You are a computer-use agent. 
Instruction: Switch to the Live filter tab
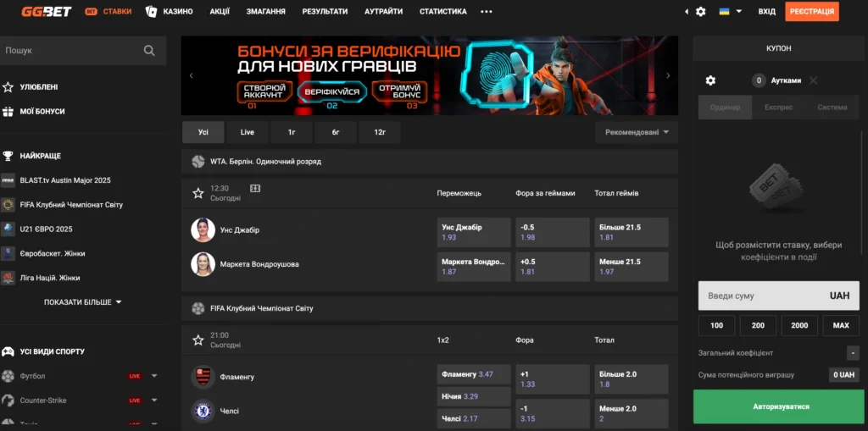[x=248, y=132]
